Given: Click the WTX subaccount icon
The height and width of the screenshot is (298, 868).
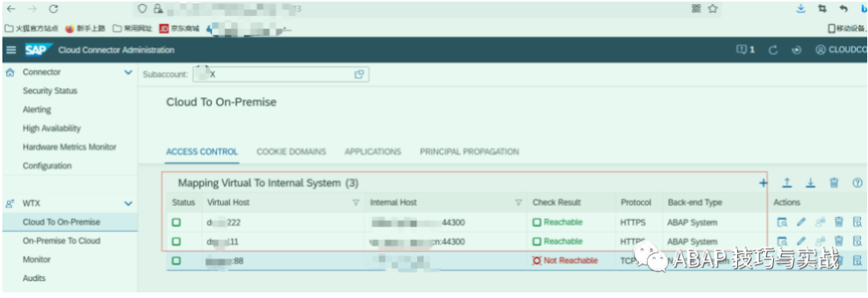Looking at the screenshot, I should tap(10, 203).
